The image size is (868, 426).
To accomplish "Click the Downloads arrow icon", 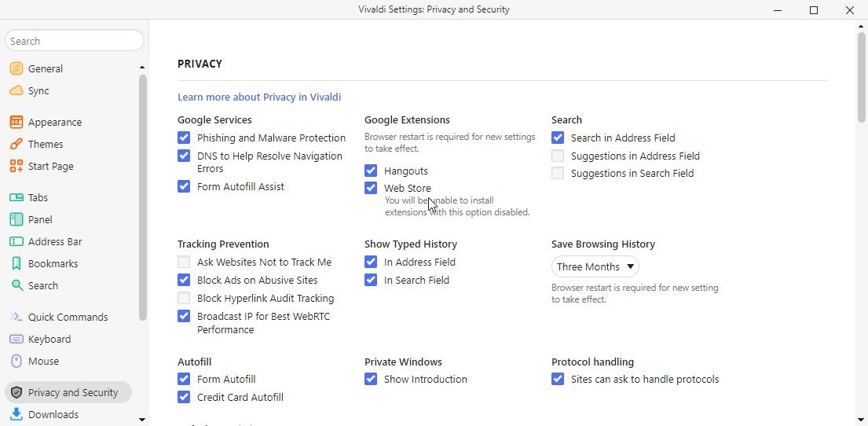I will click(16, 414).
